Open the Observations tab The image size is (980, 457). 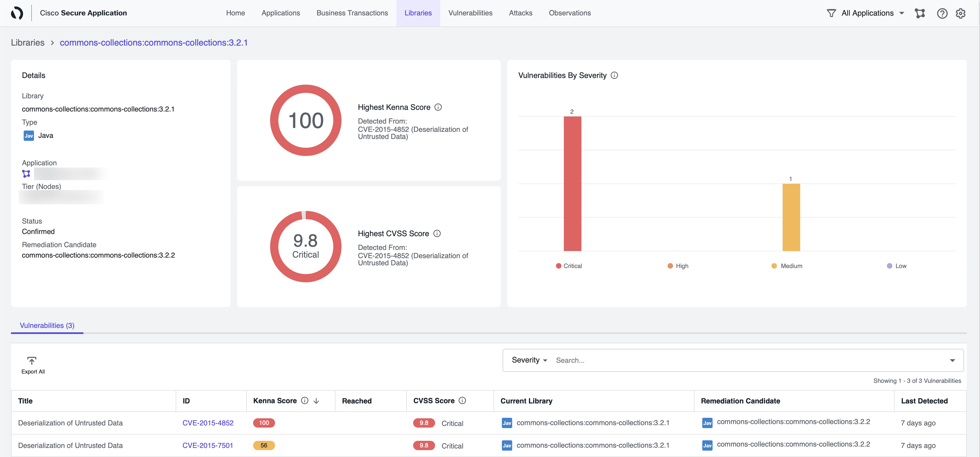pyautogui.click(x=570, y=13)
